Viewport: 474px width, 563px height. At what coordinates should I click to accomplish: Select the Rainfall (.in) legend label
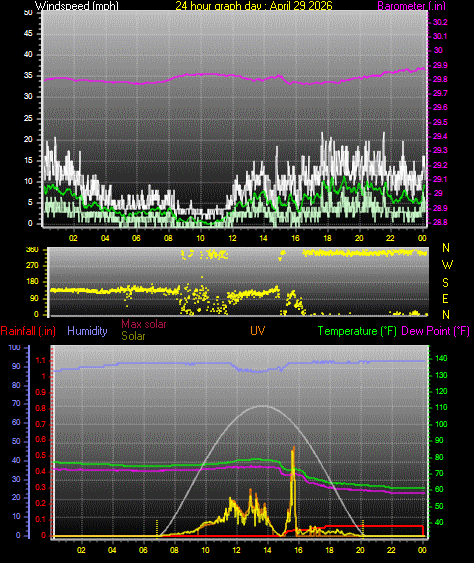tap(28, 331)
